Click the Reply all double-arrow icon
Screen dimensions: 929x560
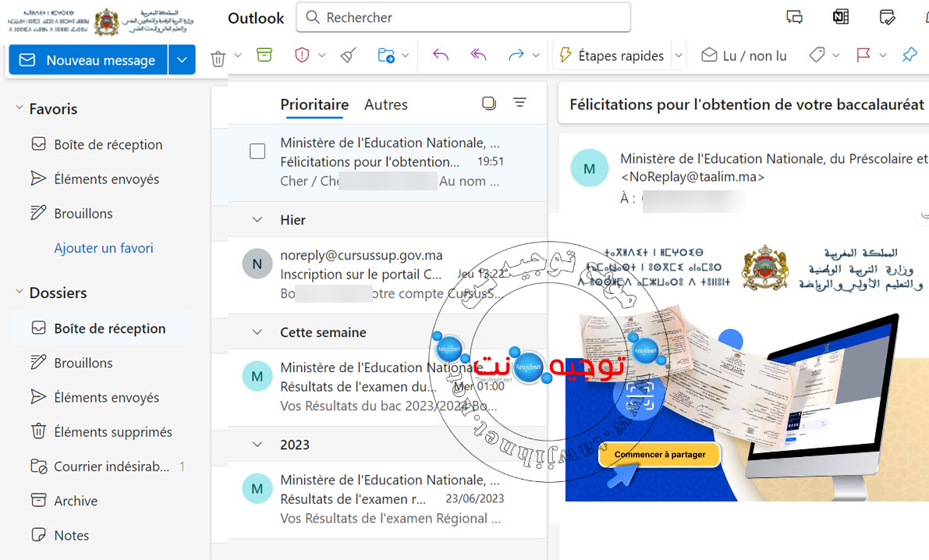pyautogui.click(x=478, y=55)
